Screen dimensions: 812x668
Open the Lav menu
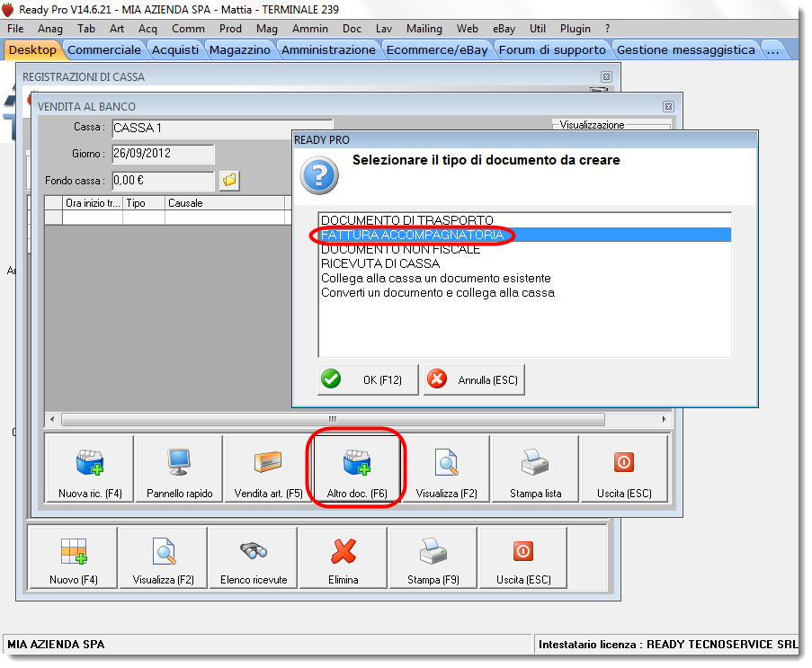pos(384,29)
